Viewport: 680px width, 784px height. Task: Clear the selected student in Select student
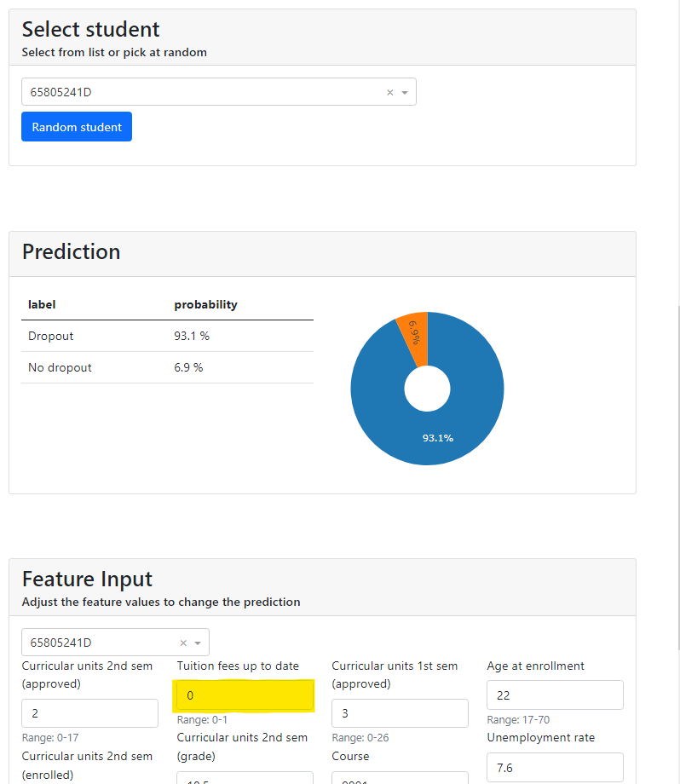(x=390, y=93)
